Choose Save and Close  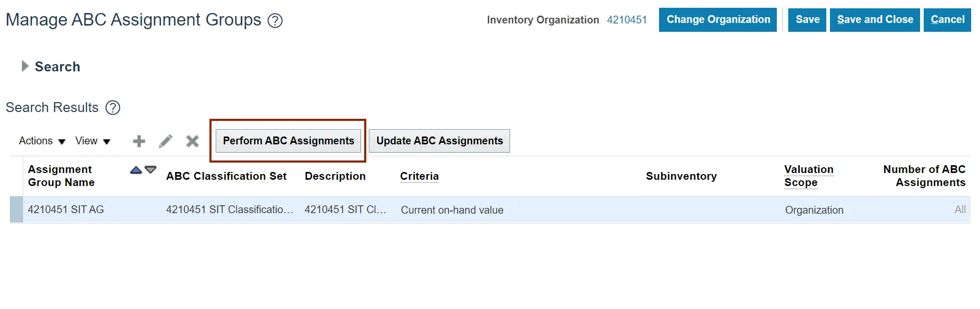click(x=875, y=20)
